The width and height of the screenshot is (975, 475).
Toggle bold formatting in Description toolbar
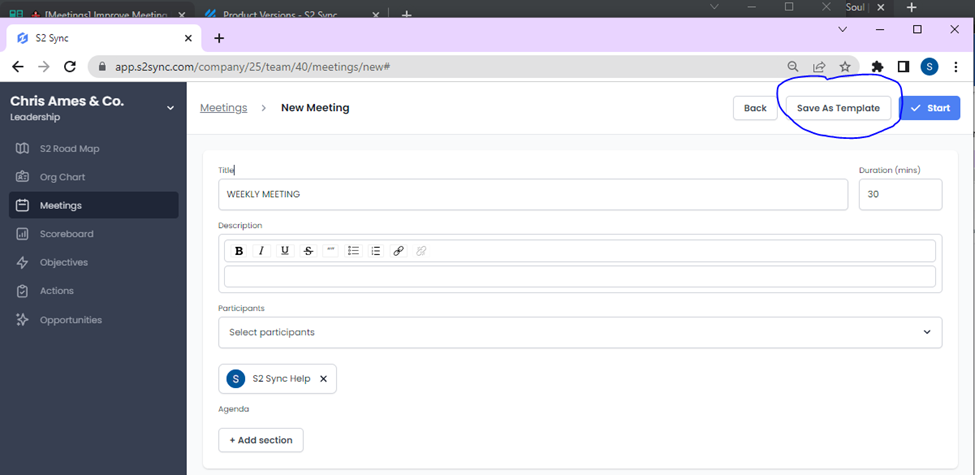tap(239, 251)
